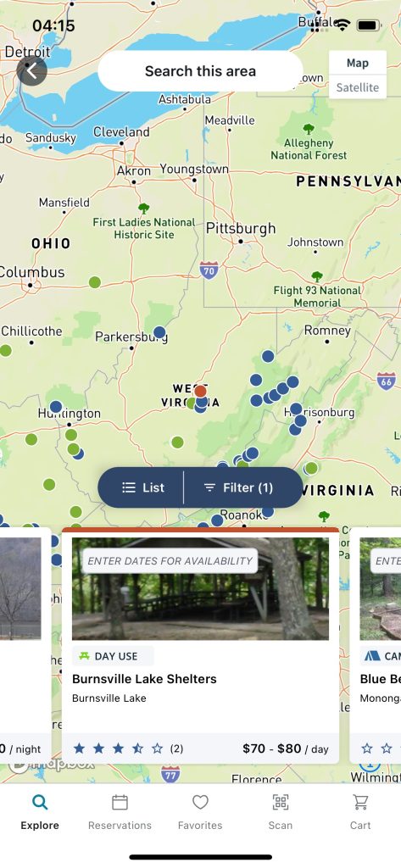
Task: Tap Search this area button
Action: pos(200,71)
